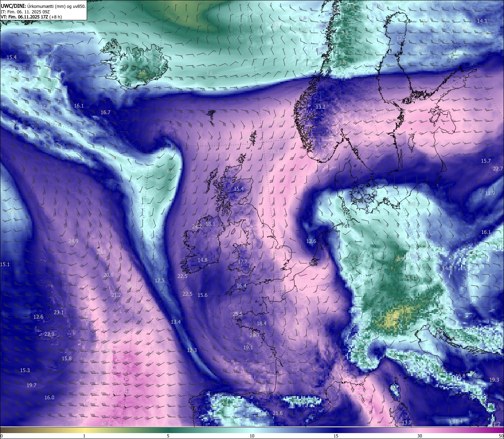The width and height of the screenshot is (504, 439).
Task: Click the 3.8 value over northern Norway
Action: click(342, 63)
